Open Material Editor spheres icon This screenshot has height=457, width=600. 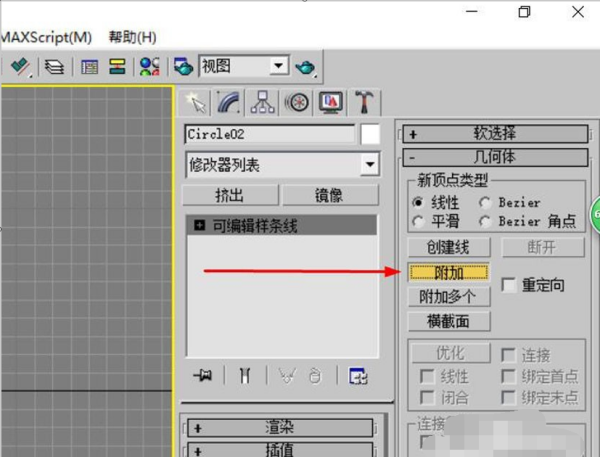click(150, 67)
